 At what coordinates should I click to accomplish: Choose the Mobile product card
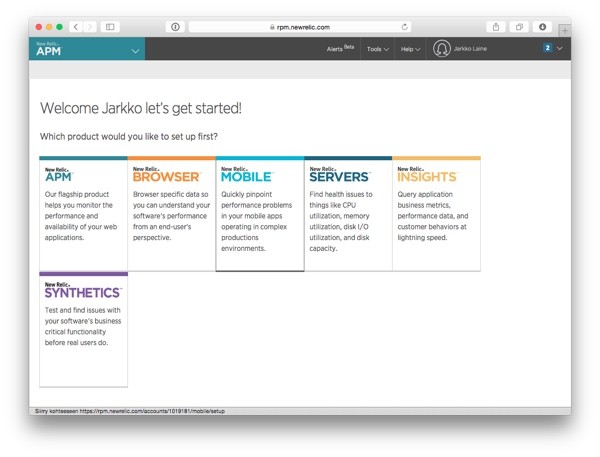[x=260, y=214]
